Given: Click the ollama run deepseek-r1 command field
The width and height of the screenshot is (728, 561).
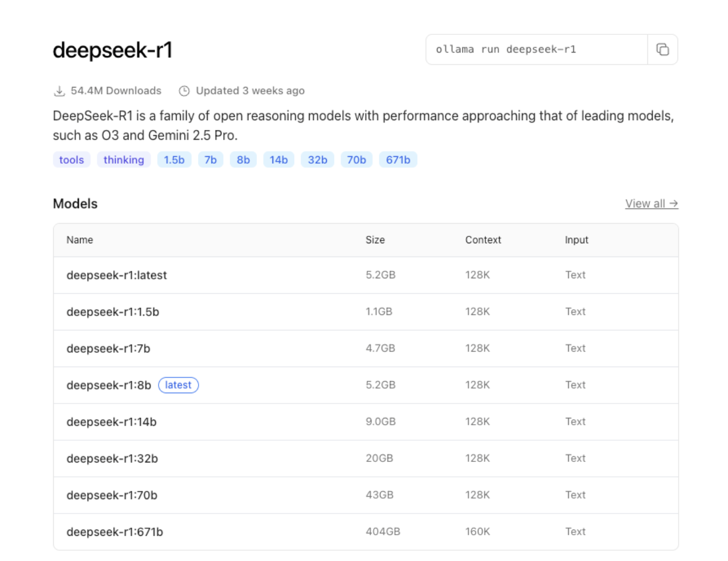Looking at the screenshot, I should 537,49.
